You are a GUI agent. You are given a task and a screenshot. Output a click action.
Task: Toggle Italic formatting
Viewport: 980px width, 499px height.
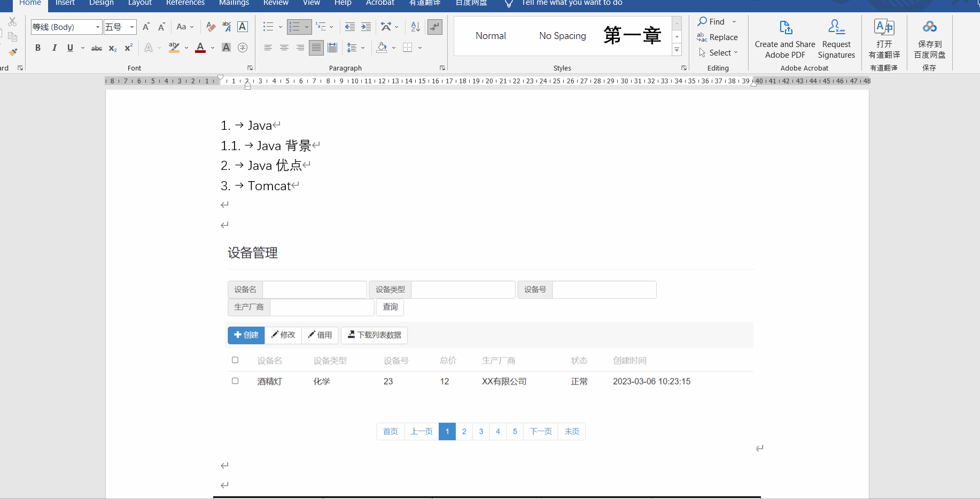(54, 48)
